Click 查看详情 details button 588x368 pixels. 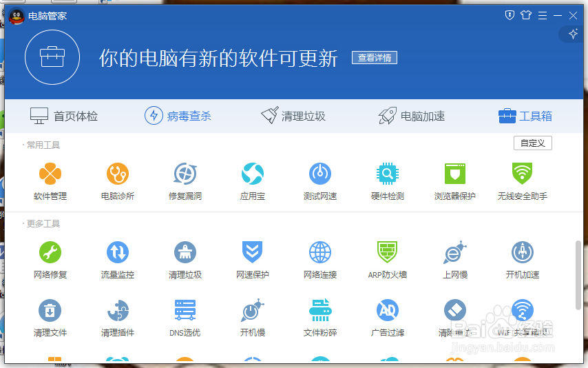[375, 57]
